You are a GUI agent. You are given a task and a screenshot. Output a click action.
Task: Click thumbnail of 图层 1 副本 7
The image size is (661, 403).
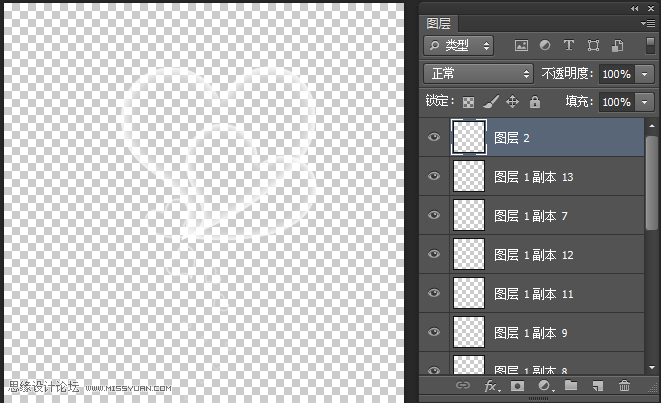point(469,215)
